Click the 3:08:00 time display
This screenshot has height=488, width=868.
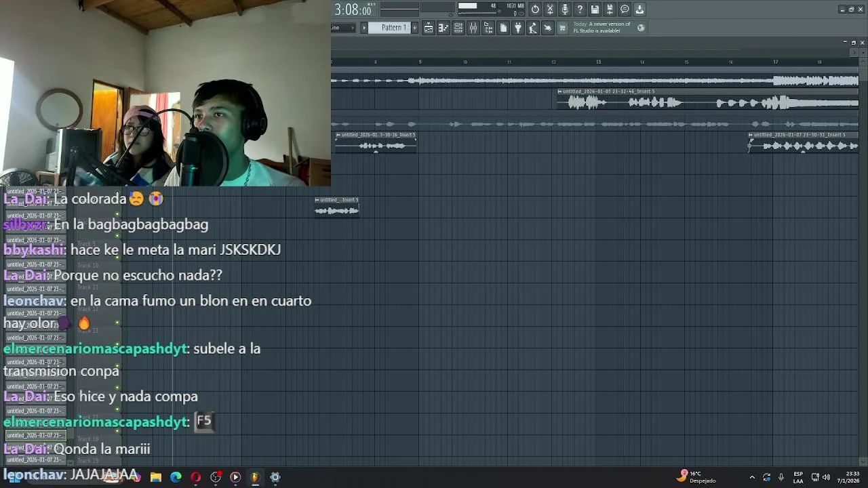pos(353,9)
